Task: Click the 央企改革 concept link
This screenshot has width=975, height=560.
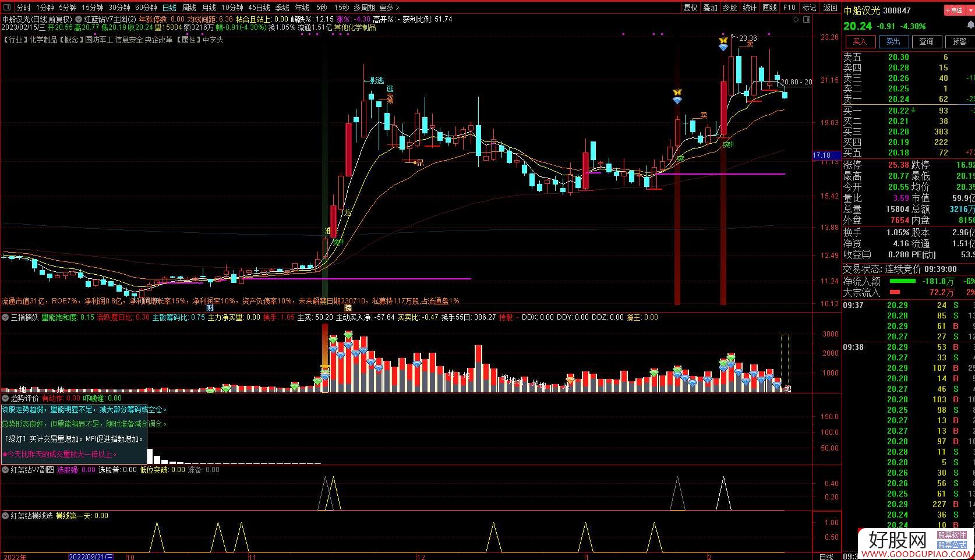Action: 158,40
